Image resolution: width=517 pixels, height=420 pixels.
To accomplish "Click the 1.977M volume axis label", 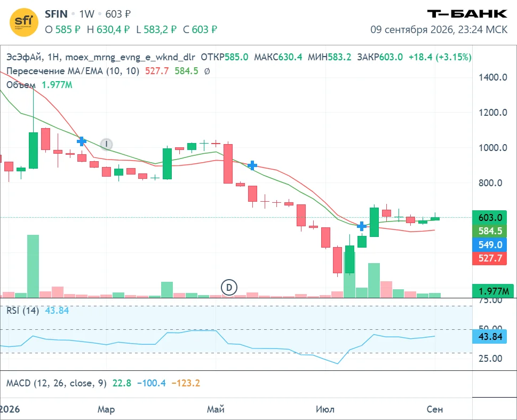I will (493, 291).
